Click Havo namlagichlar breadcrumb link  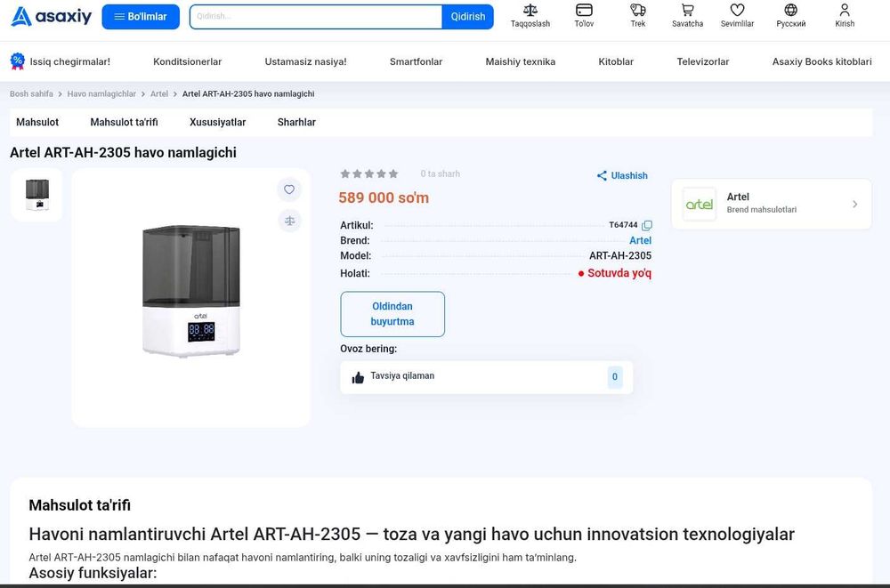click(101, 93)
